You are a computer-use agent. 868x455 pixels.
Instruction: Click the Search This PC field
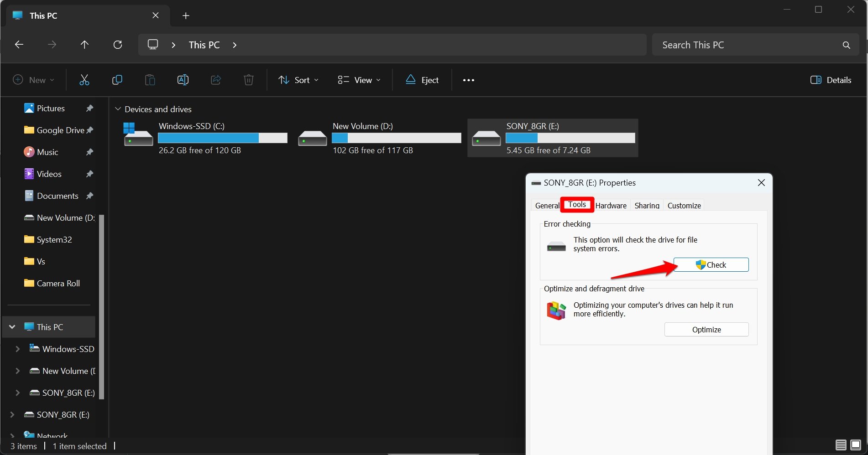755,45
